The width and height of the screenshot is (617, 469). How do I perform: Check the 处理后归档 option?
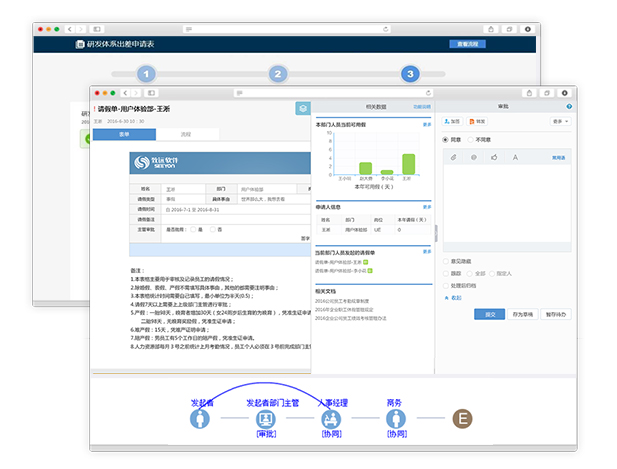[x=445, y=285]
